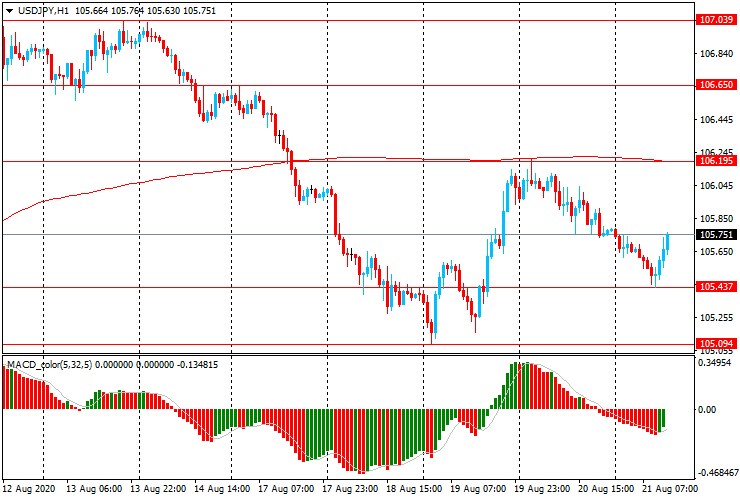Click the 106.045 price scale value
The height and width of the screenshot is (500, 740).
pos(716,186)
